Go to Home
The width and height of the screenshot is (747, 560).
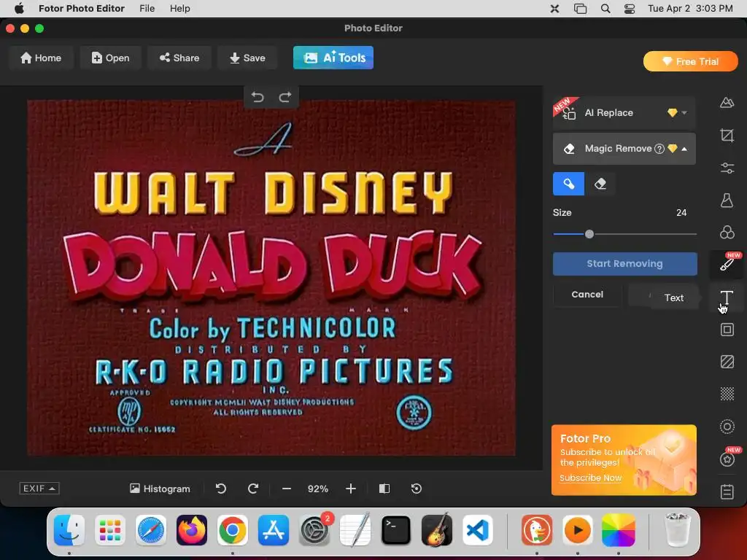(x=41, y=58)
